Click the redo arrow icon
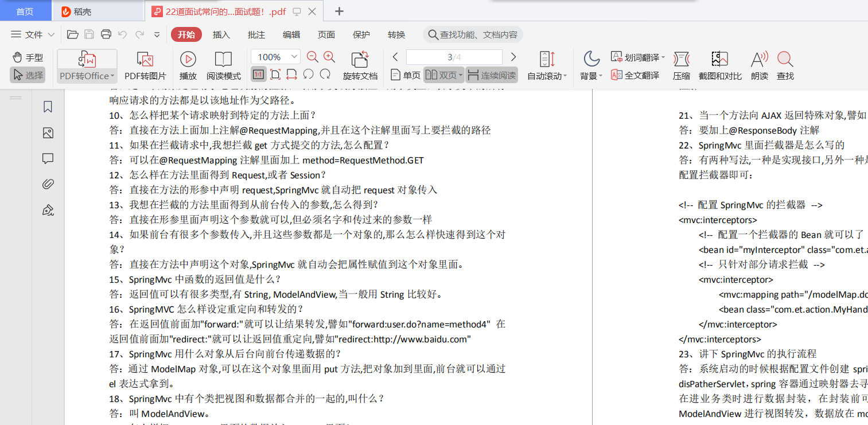Image resolution: width=868 pixels, height=425 pixels. tap(139, 34)
